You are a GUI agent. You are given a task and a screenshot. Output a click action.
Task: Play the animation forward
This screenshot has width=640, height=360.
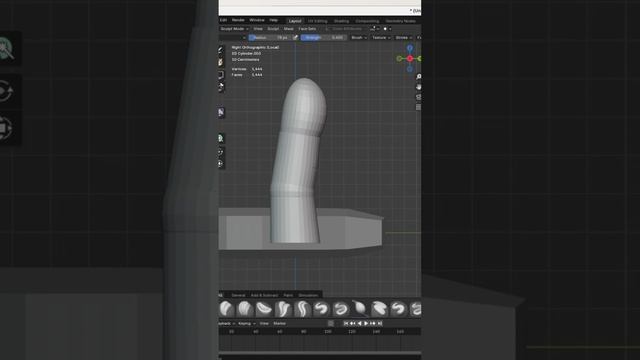[366, 323]
